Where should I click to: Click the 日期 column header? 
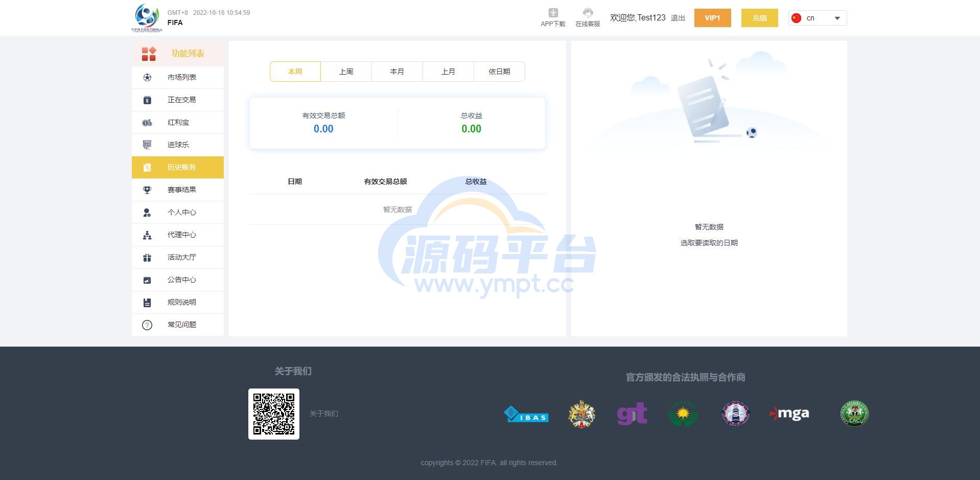point(295,181)
